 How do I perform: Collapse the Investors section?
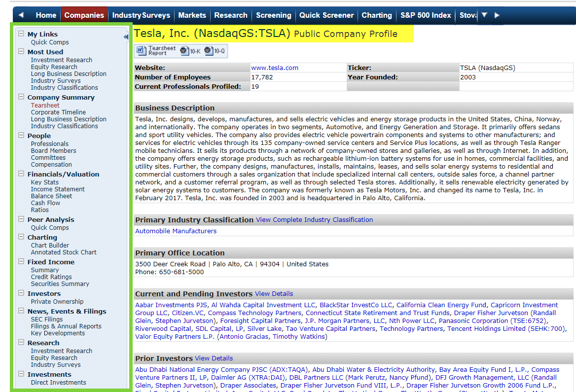(21, 293)
